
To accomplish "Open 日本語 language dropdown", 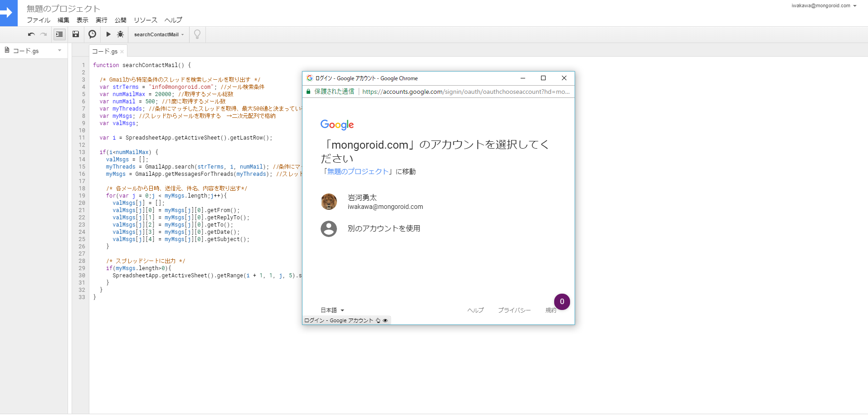I will (x=332, y=310).
